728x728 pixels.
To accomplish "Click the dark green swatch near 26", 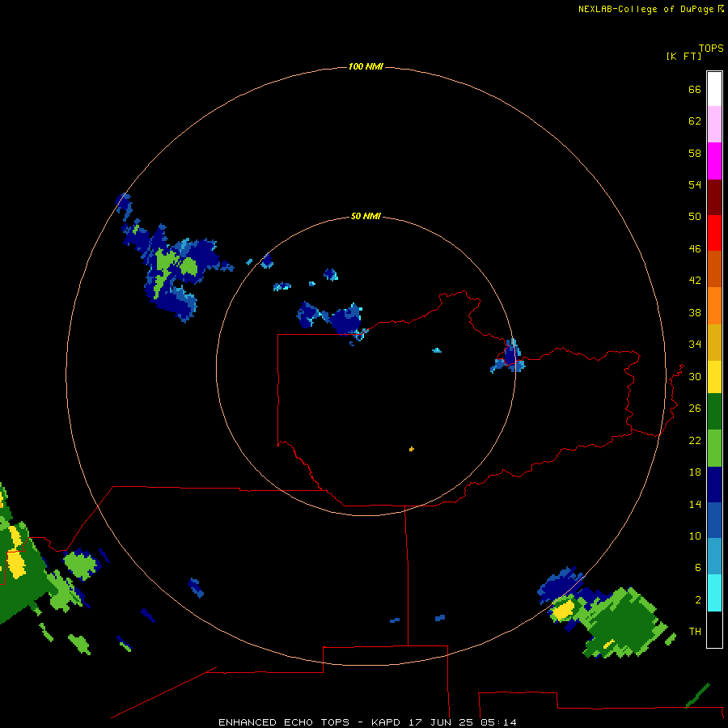I will (714, 412).
